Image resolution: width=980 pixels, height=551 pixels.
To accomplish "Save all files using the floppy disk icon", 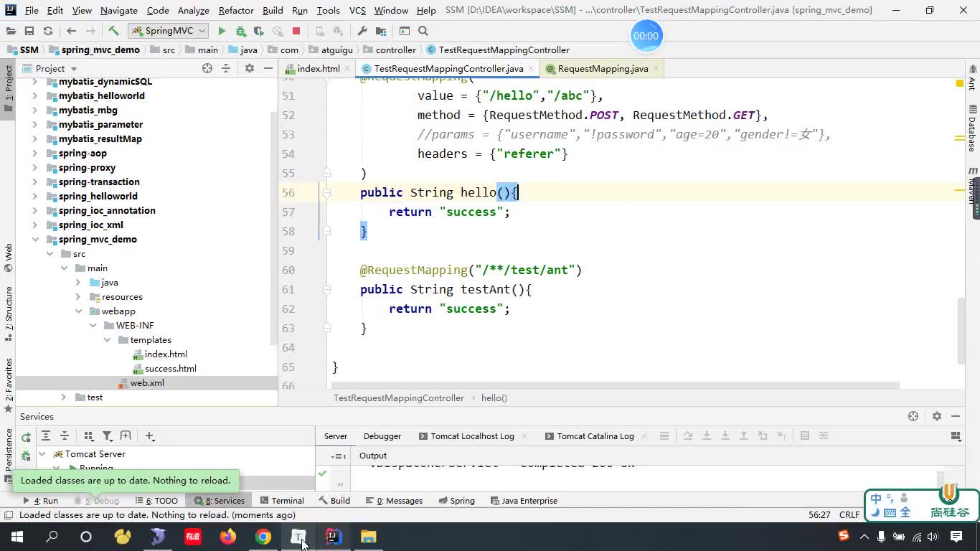I will 29,31.
